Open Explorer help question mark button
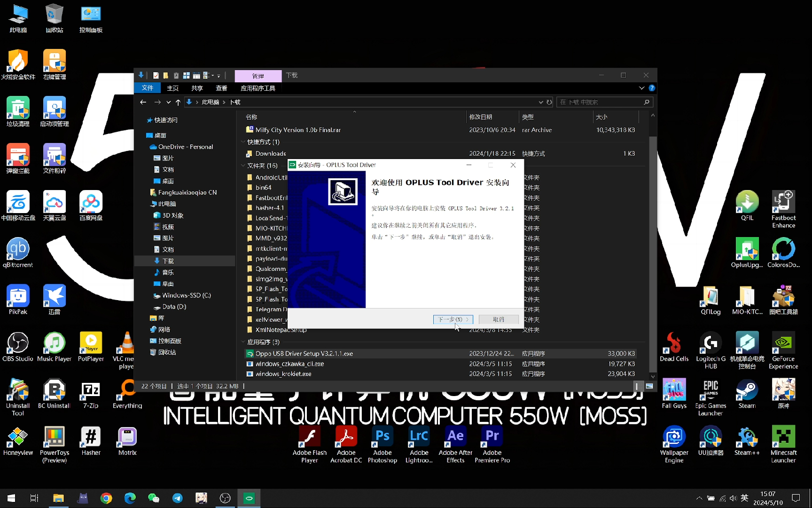Screen dimensions: 812x508 [x=652, y=88]
